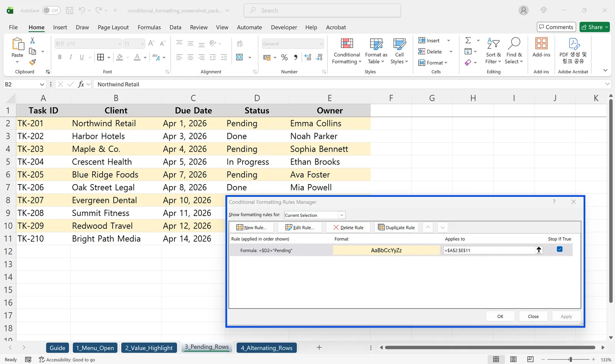The width and height of the screenshot is (615, 364).
Task: Select Normal view in status bar
Action: (496, 359)
